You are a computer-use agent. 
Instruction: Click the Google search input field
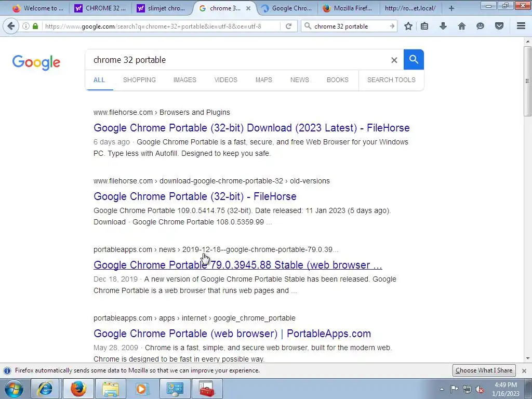pos(237,60)
